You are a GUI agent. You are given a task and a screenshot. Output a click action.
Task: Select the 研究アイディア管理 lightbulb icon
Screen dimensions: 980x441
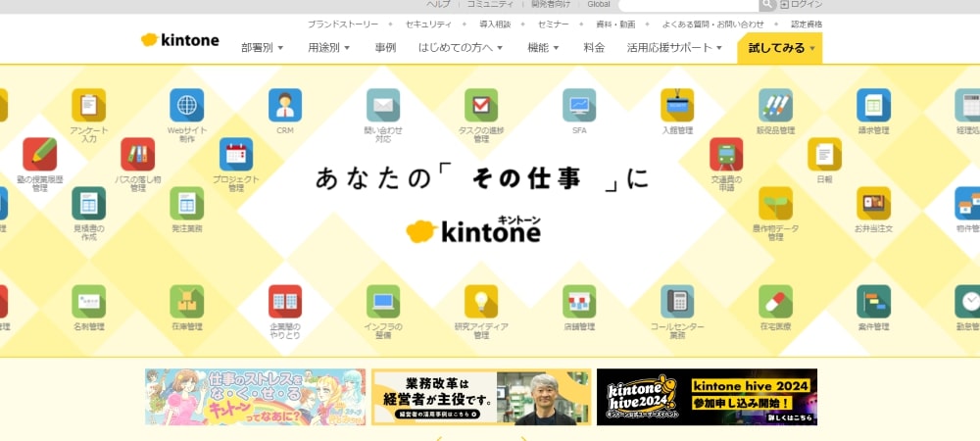pyautogui.click(x=481, y=302)
